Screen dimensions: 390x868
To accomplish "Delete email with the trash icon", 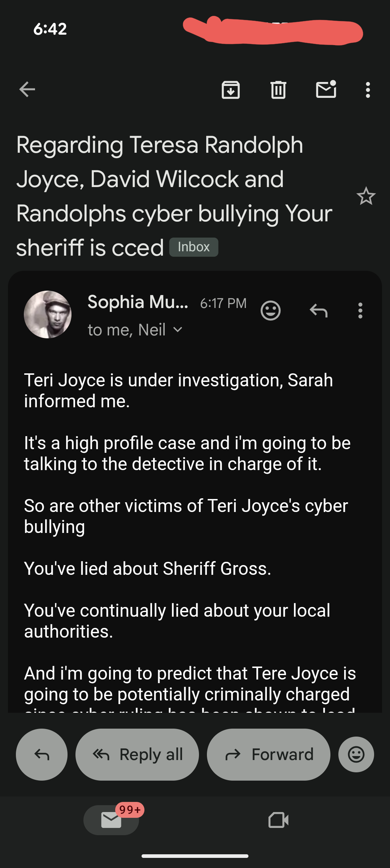I will pos(278,90).
